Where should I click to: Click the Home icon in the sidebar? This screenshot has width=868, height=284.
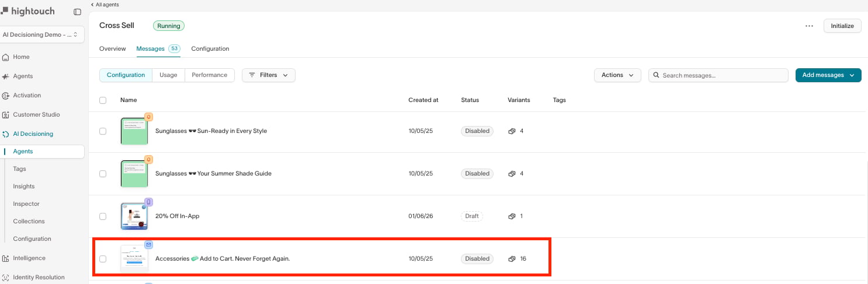point(5,57)
